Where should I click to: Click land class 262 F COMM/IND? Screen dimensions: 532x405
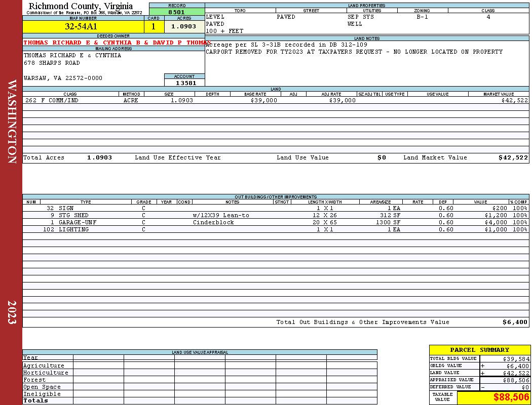point(52,101)
